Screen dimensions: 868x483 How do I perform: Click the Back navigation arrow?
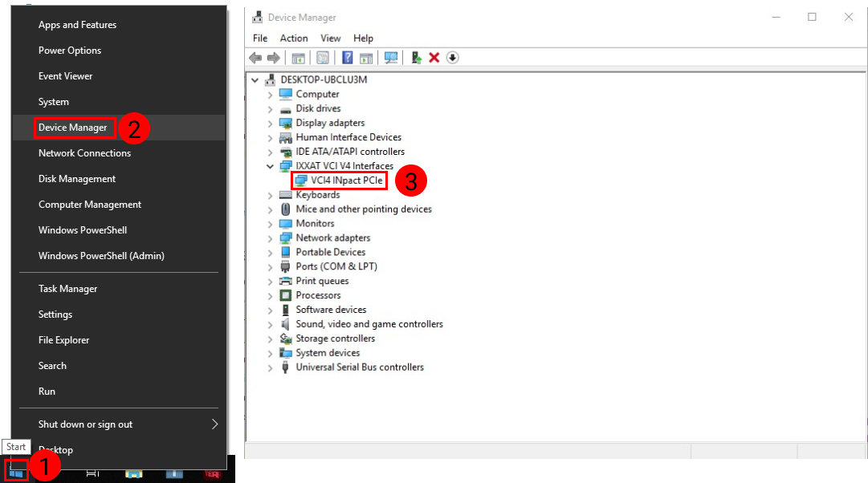click(255, 57)
